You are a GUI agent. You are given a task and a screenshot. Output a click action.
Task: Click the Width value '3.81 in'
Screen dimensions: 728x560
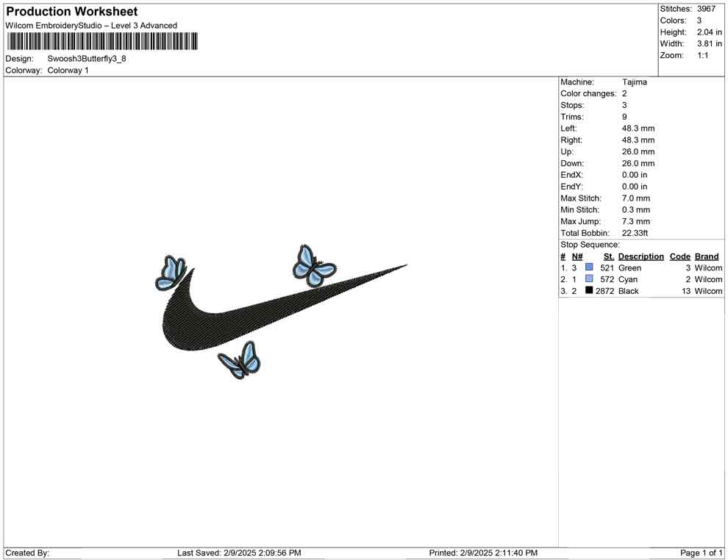point(710,43)
